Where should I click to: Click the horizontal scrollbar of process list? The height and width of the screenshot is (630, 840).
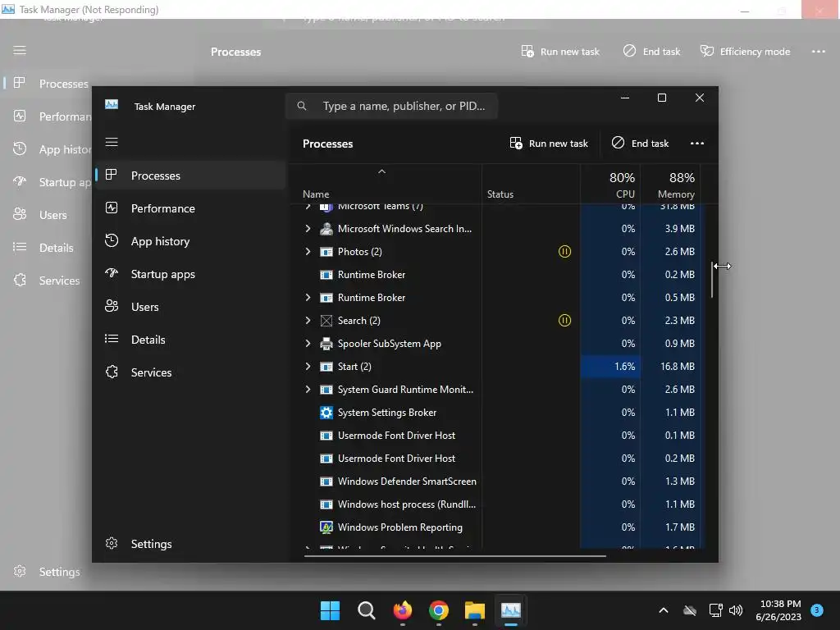click(454, 556)
